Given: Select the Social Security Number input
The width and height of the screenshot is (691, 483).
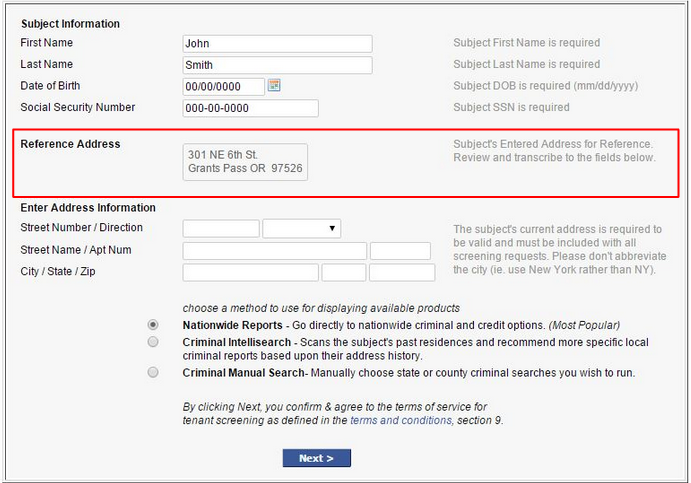Looking at the screenshot, I should tap(250, 108).
